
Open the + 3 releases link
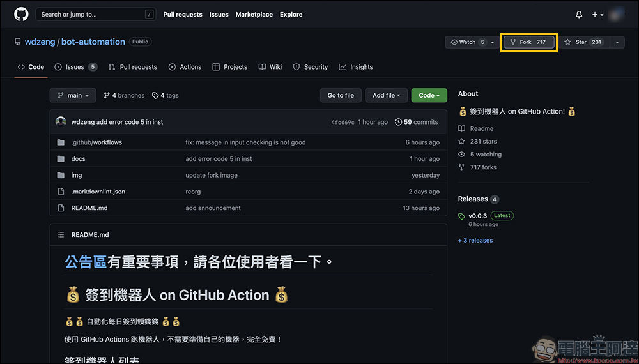[475, 240]
